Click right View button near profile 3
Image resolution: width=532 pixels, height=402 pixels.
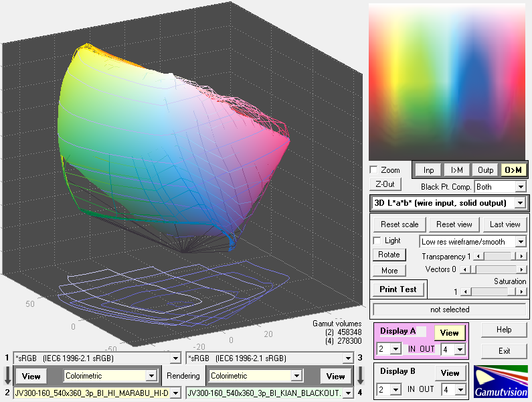[x=335, y=376]
